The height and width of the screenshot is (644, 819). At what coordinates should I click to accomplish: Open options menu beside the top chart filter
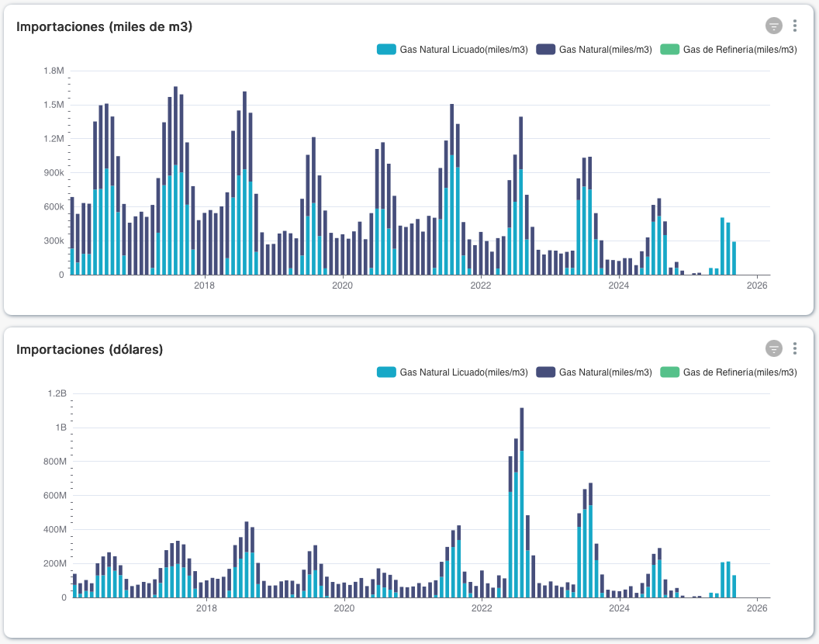[794, 25]
